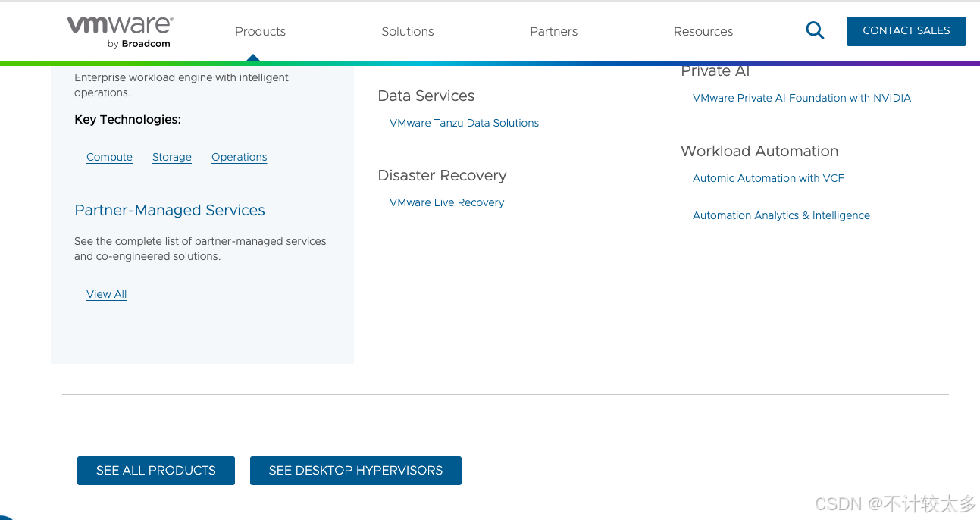Click the Workload Automation heading
Screen dimensions: 980x520
(x=759, y=151)
